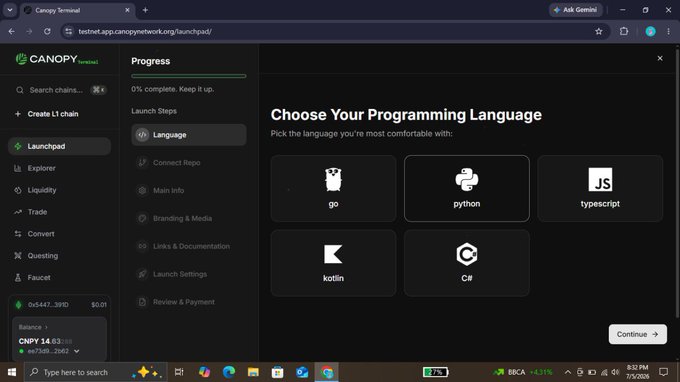
Task: Open the Connect Repo step
Action: 189,163
